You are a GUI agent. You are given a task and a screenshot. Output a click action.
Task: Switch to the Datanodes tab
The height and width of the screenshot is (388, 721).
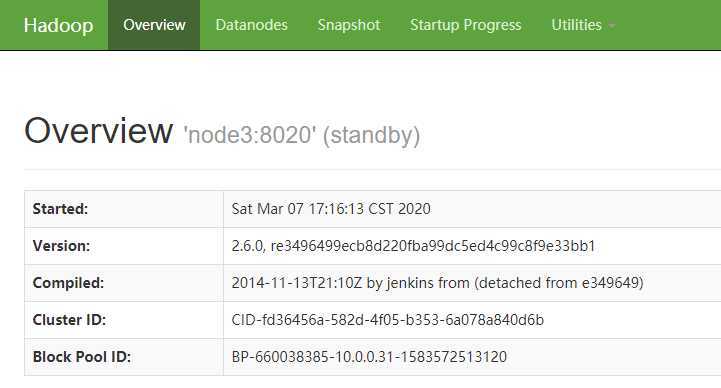(252, 25)
